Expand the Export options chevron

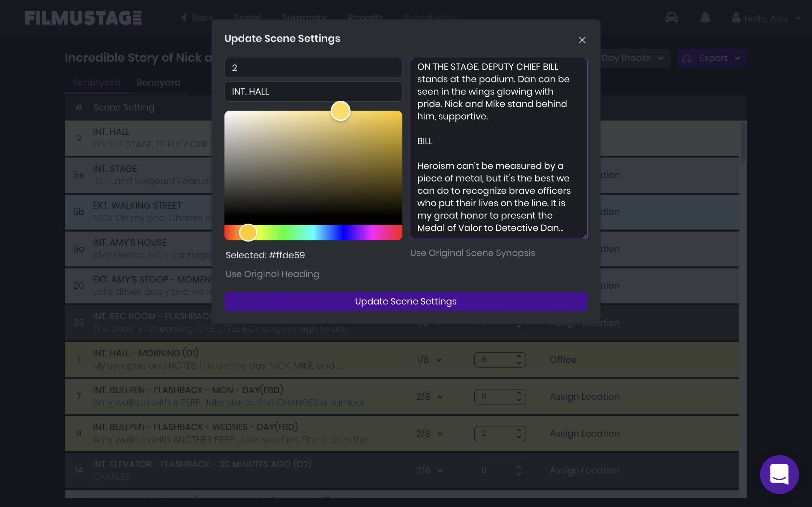tap(737, 58)
